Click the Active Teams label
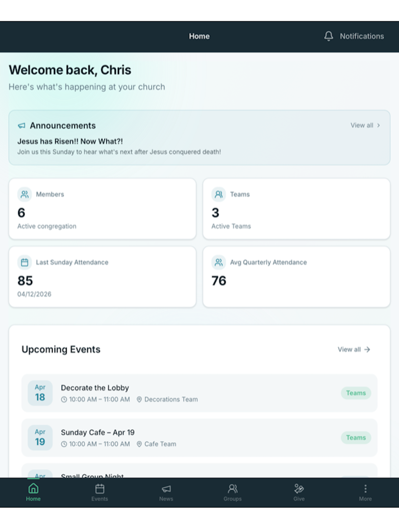 pos(231,226)
